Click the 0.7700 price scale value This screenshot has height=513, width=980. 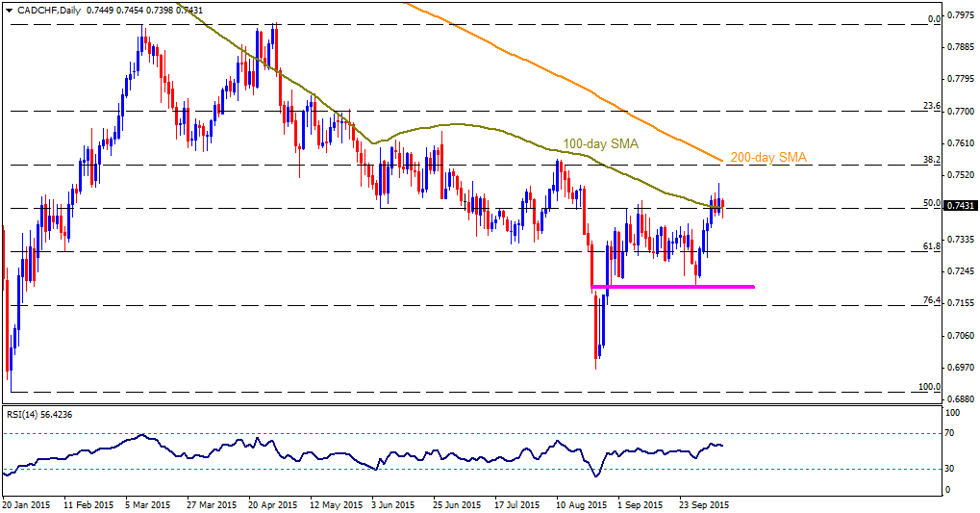point(962,112)
